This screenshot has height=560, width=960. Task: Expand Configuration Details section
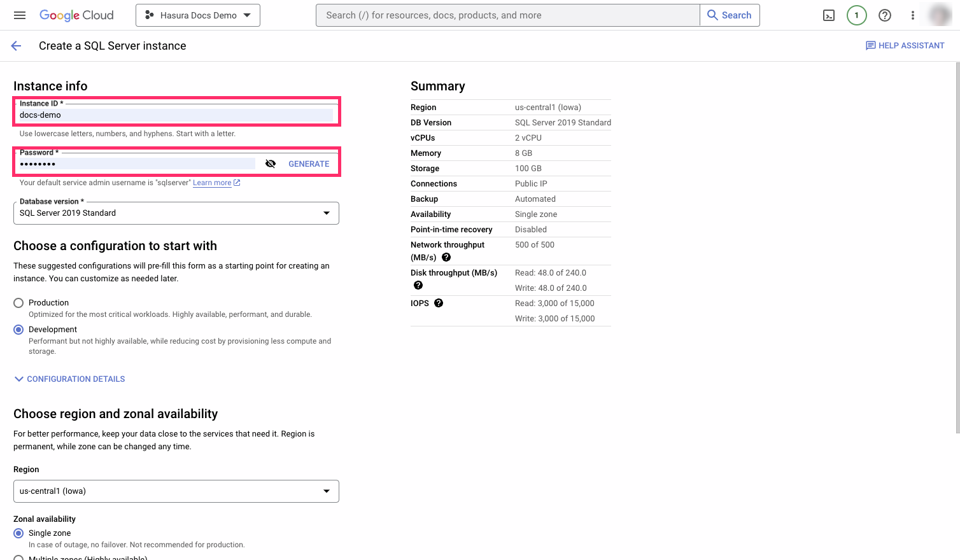(x=69, y=379)
